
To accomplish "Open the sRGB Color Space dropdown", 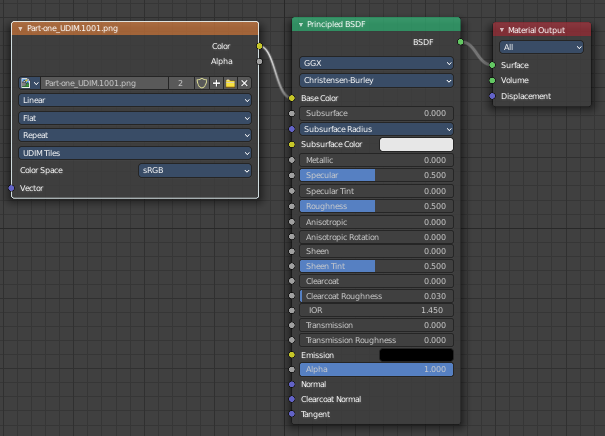I will click(x=195, y=171).
